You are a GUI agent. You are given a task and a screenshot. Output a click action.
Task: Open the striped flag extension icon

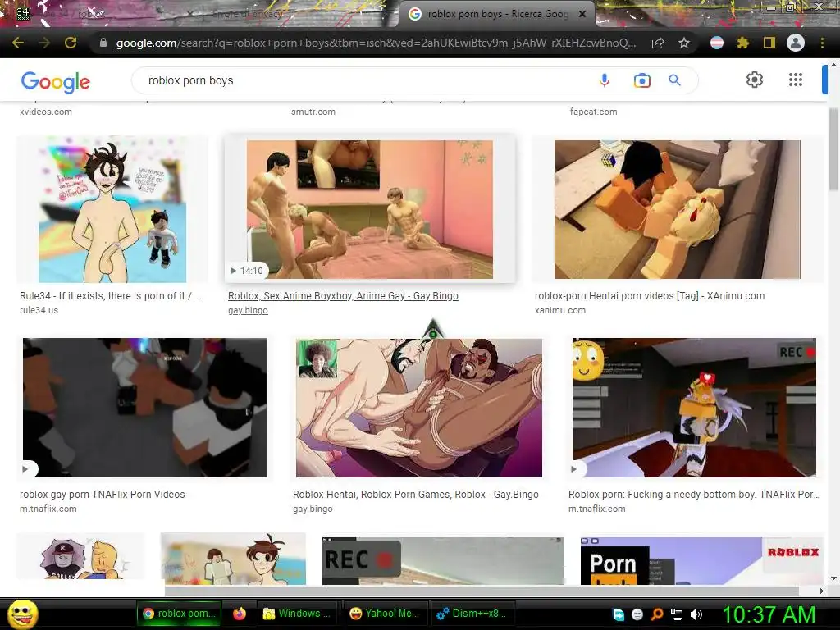[717, 43]
